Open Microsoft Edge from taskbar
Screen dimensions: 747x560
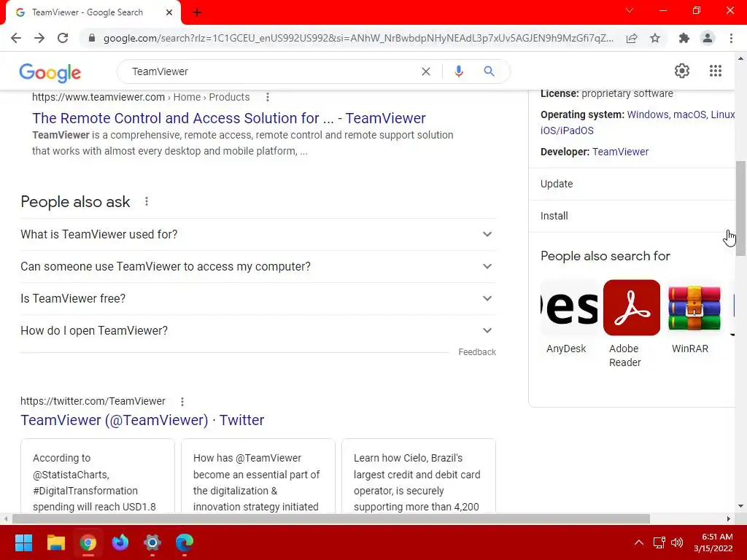pyautogui.click(x=185, y=542)
